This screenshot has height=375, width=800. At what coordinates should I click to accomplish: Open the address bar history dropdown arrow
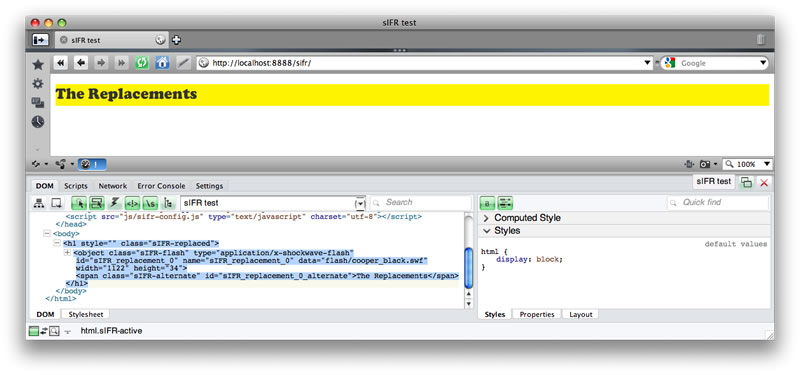click(647, 63)
